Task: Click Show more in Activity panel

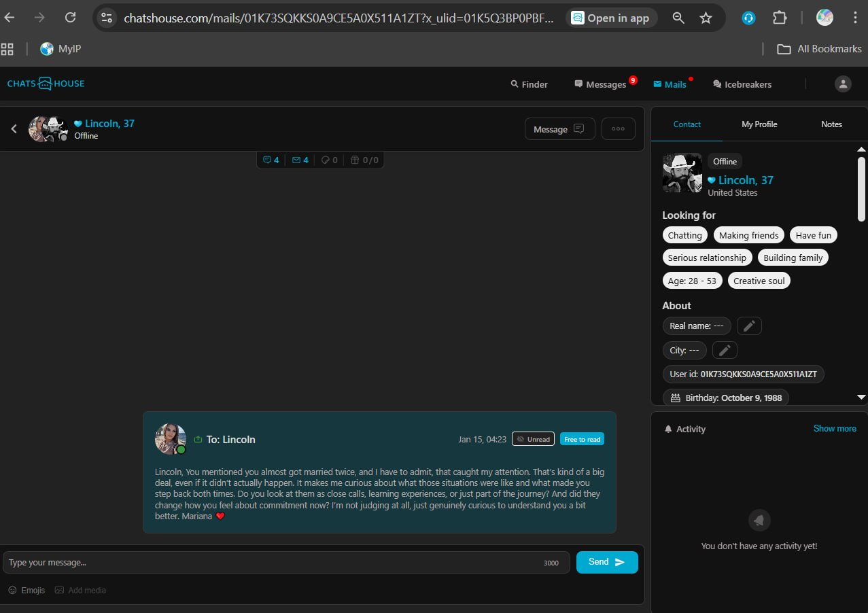Action: (x=835, y=428)
